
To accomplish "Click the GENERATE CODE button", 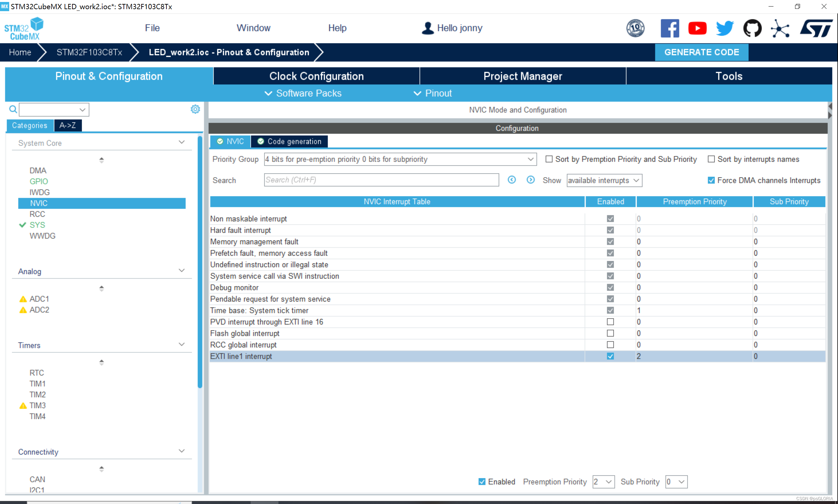I will (701, 52).
